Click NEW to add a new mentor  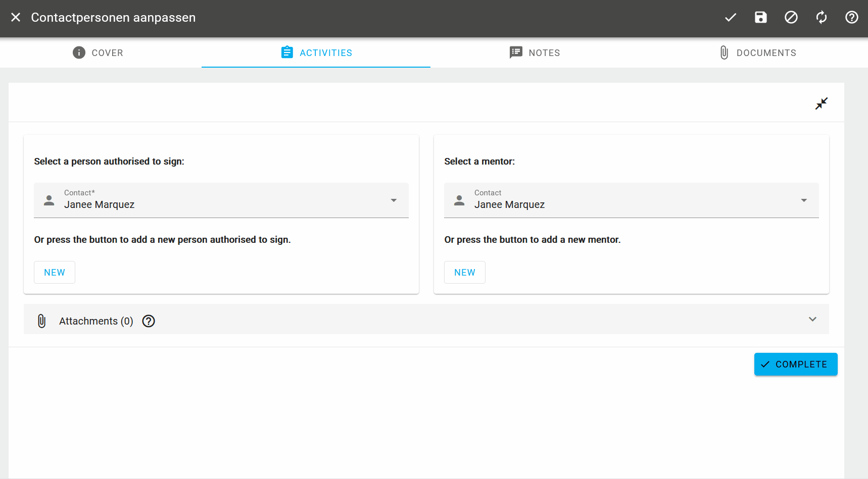pos(464,272)
